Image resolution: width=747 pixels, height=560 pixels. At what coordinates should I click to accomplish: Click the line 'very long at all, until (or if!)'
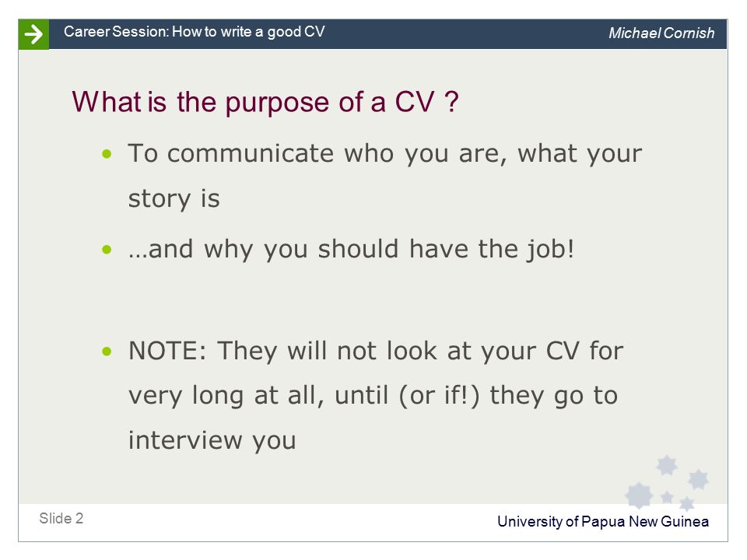(x=373, y=396)
